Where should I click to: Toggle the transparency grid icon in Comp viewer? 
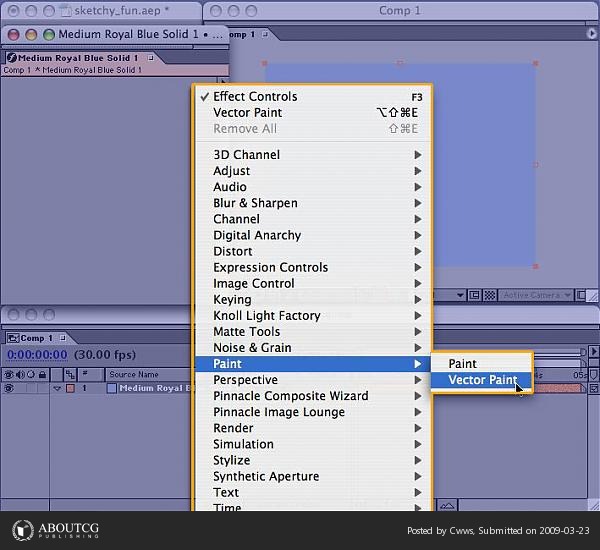[489, 295]
